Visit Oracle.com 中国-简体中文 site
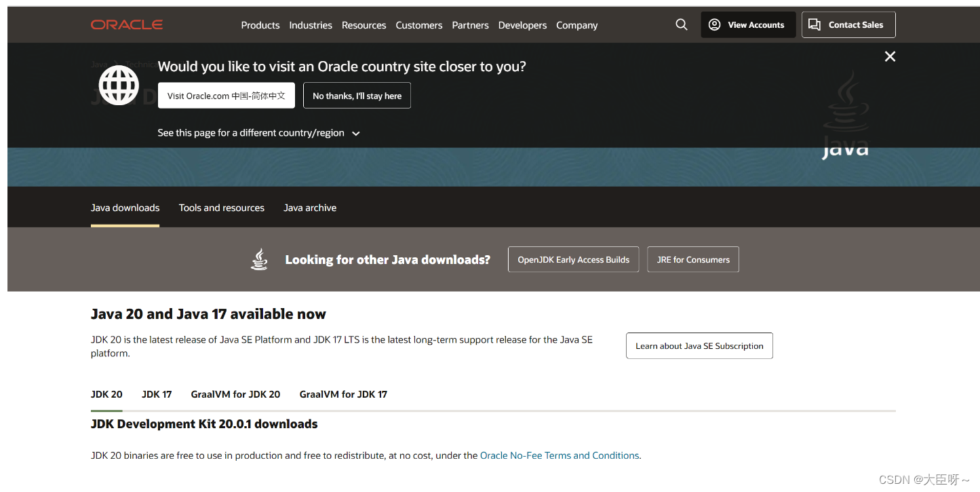Image resolution: width=980 pixels, height=492 pixels. click(x=227, y=96)
